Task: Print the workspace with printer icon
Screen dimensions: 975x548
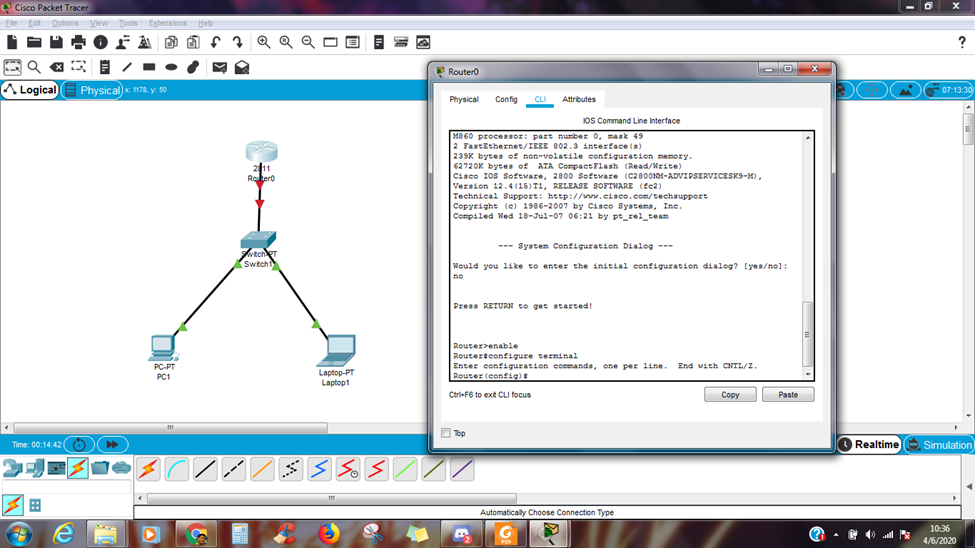Action: 78,42
